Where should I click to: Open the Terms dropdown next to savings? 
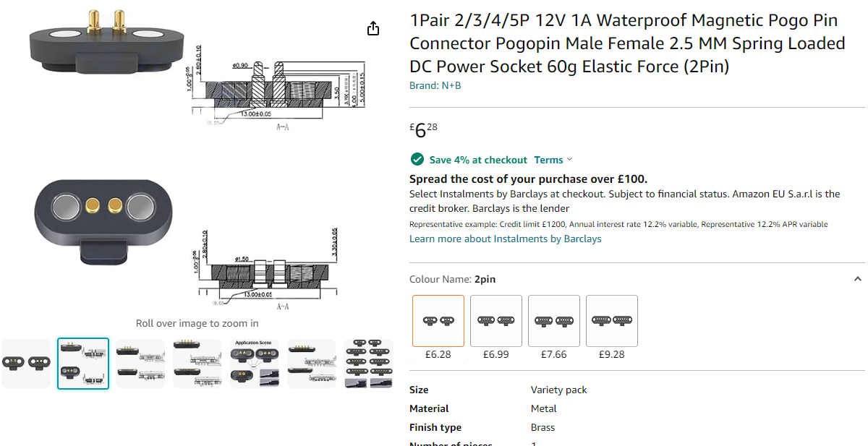[553, 160]
